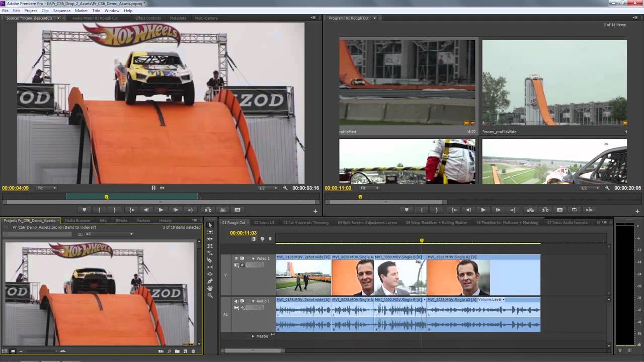
Task: Toggle Audio 1 sync lock
Action: point(243,301)
